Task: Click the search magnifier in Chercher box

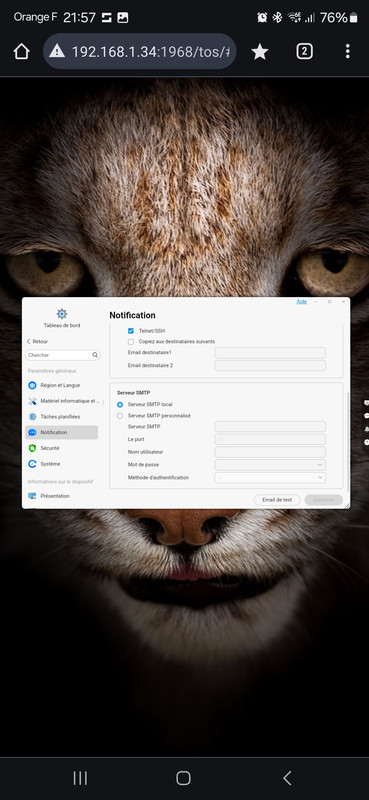Action: pyautogui.click(x=95, y=355)
